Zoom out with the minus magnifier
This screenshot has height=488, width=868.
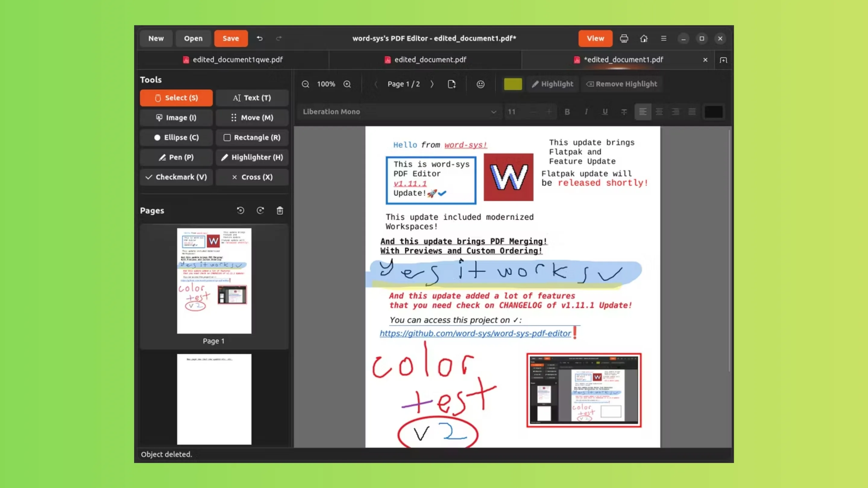click(305, 84)
